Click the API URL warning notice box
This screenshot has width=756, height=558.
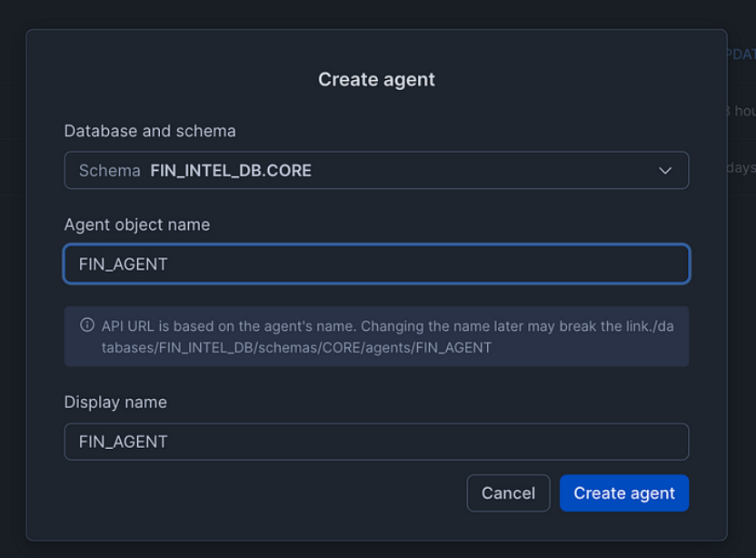coord(376,336)
